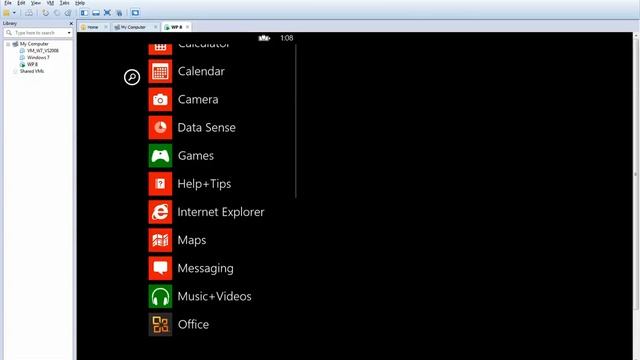This screenshot has width=640, height=360.
Task: Open the Office app icon
Action: coord(160,324)
